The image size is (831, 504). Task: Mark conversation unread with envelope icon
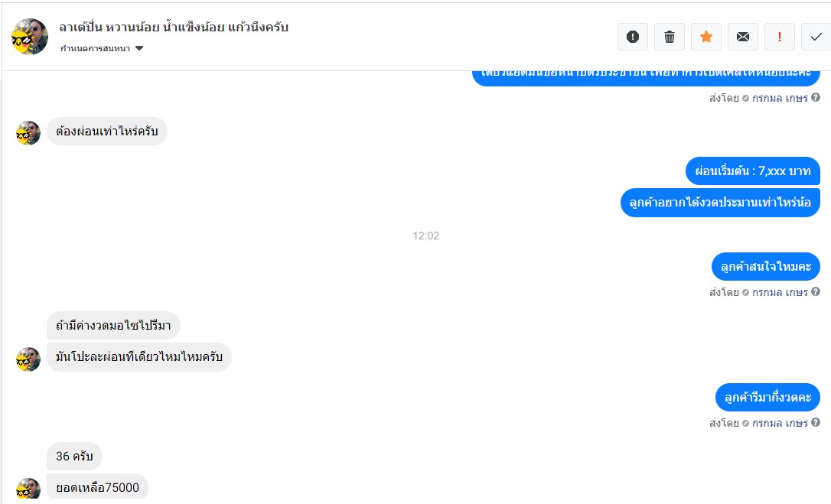[743, 37]
